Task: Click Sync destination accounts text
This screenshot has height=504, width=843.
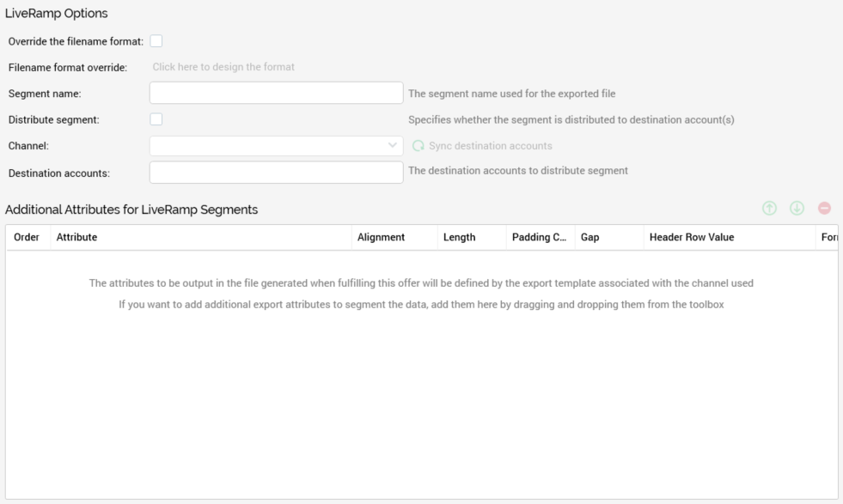Action: point(490,146)
